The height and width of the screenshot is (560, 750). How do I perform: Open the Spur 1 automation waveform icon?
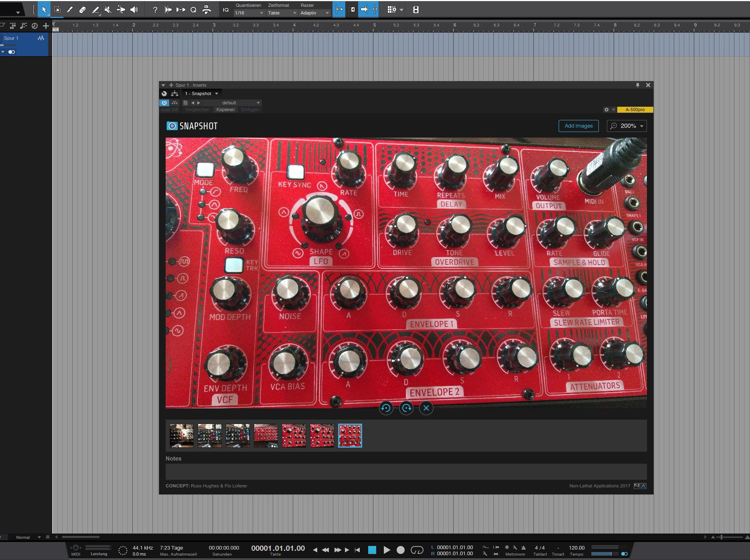pyautogui.click(x=41, y=38)
